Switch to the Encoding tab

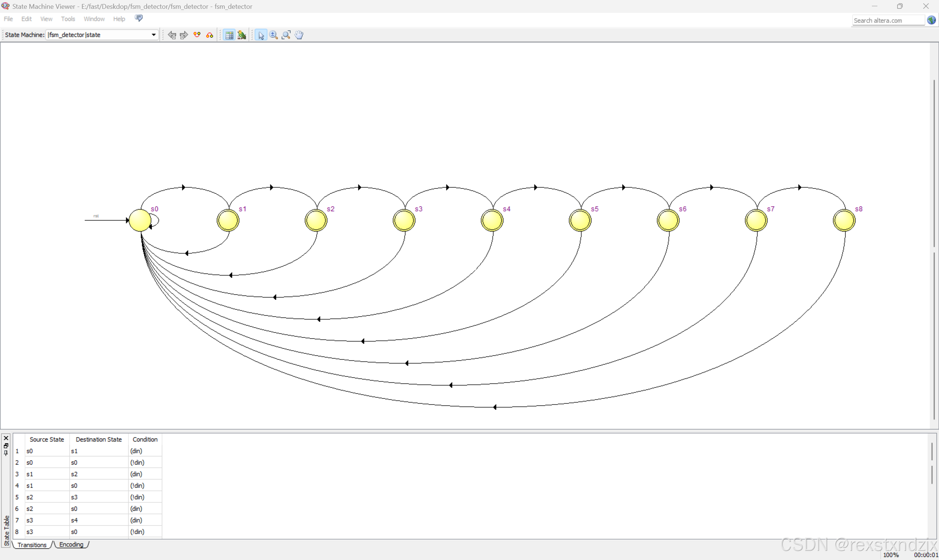click(x=71, y=545)
